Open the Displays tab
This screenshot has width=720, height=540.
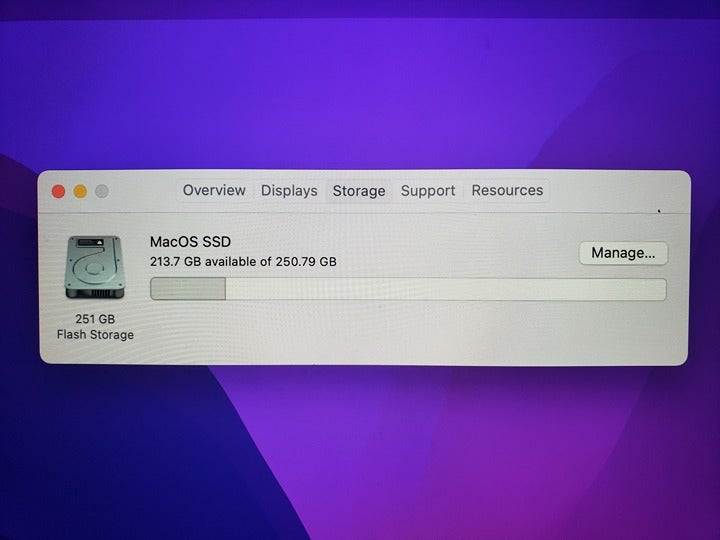pos(289,191)
